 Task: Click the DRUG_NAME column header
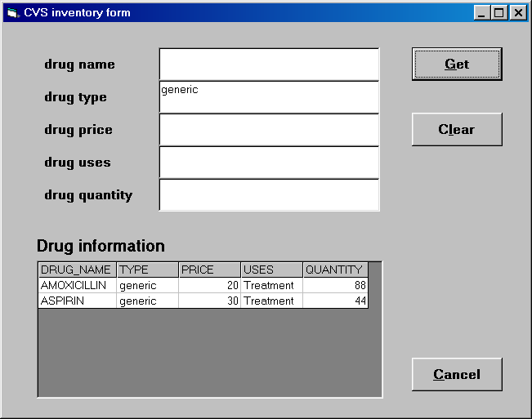point(78,270)
